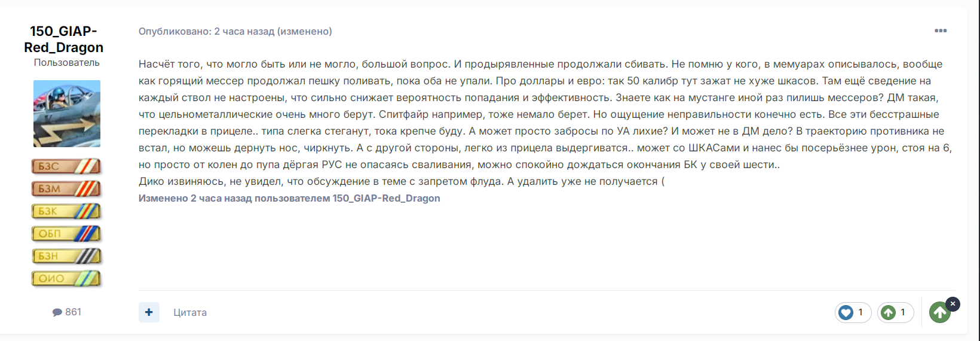980x341 pixels.
Task: Click the БЗК award ribbon
Action: (x=66, y=211)
